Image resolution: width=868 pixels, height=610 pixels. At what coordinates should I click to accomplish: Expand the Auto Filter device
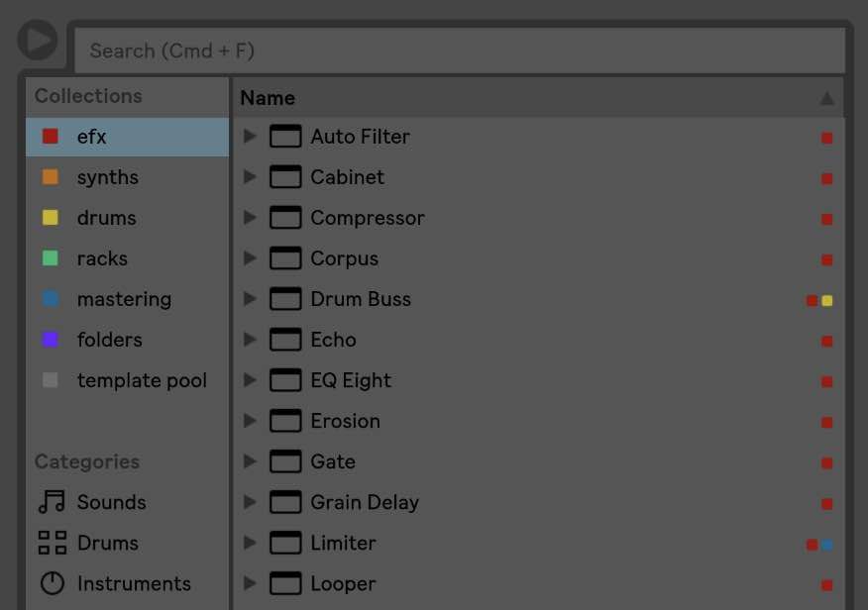[250, 136]
